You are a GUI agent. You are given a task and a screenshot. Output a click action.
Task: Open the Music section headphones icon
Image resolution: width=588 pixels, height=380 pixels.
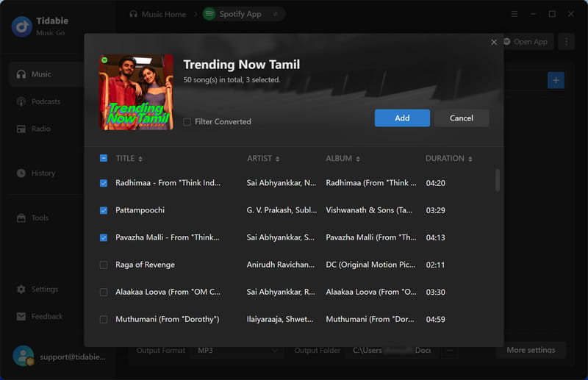[x=21, y=74]
